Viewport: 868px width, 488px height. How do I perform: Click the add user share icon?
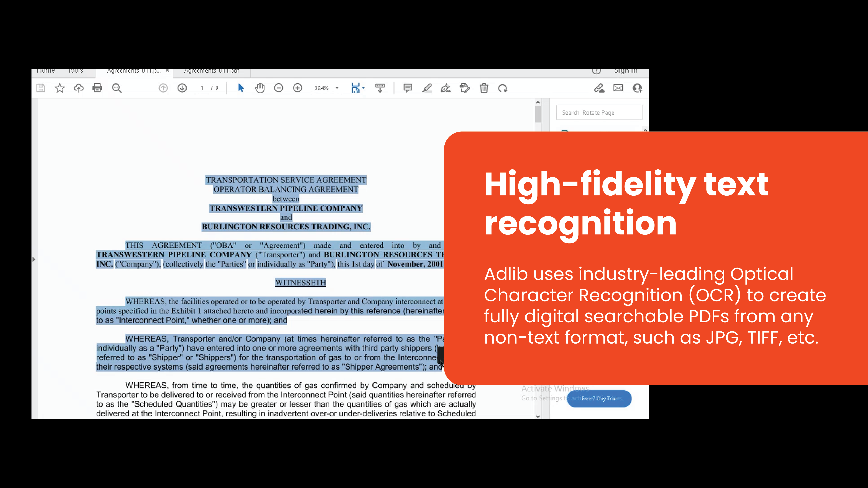[638, 88]
